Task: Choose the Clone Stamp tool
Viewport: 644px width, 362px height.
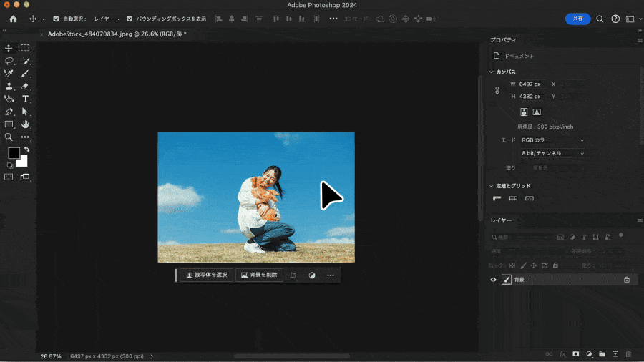Action: coord(9,86)
